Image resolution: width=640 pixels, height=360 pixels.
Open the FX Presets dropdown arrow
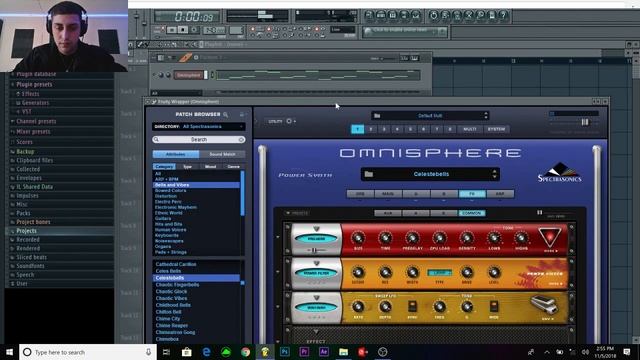pyautogui.click(x=288, y=213)
